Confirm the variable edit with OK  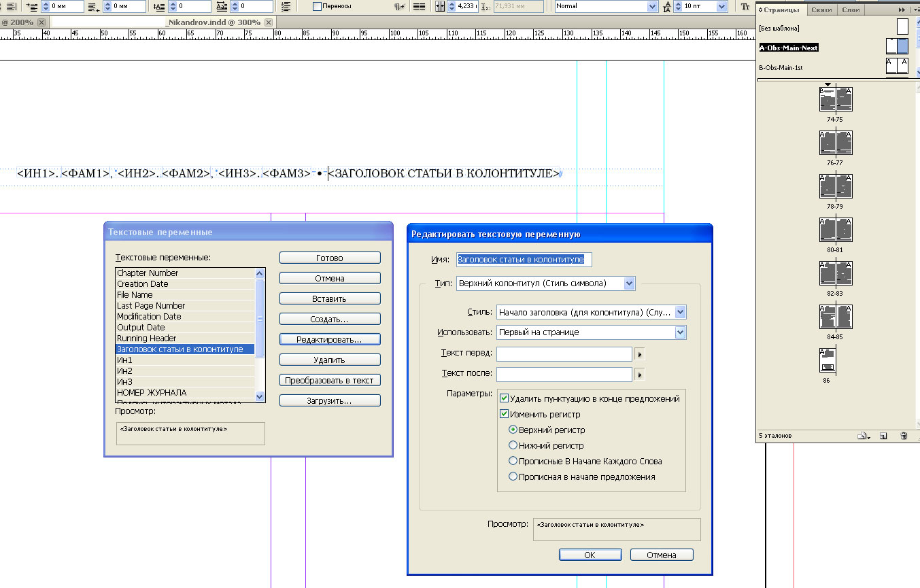pyautogui.click(x=590, y=555)
